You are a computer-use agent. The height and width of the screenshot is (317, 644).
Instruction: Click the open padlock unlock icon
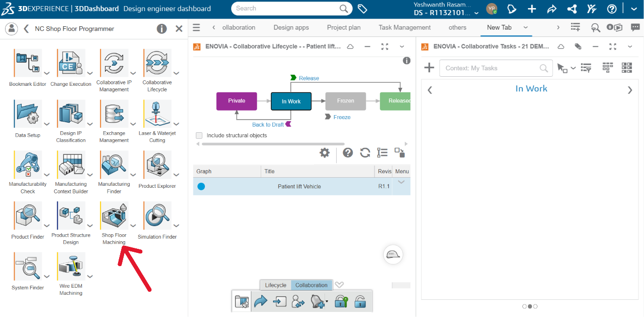359,302
